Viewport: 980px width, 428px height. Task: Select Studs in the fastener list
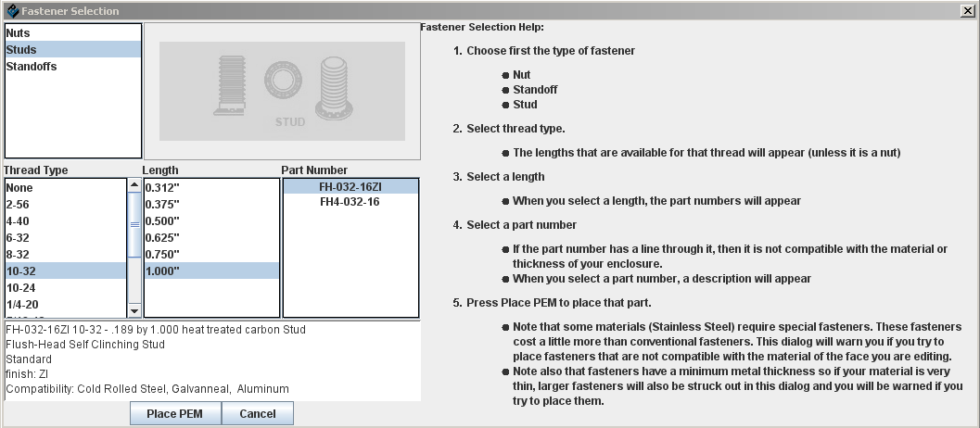(21, 49)
